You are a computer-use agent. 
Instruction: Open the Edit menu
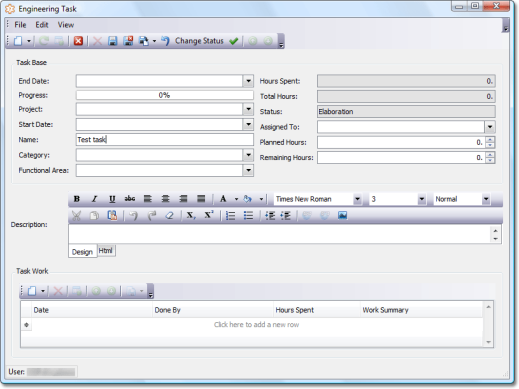(42, 25)
